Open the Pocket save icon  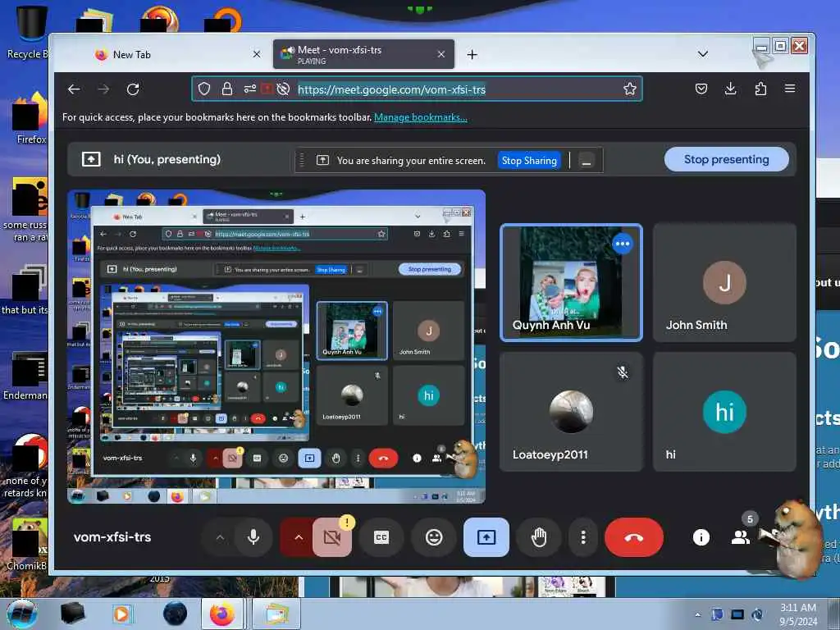701,89
